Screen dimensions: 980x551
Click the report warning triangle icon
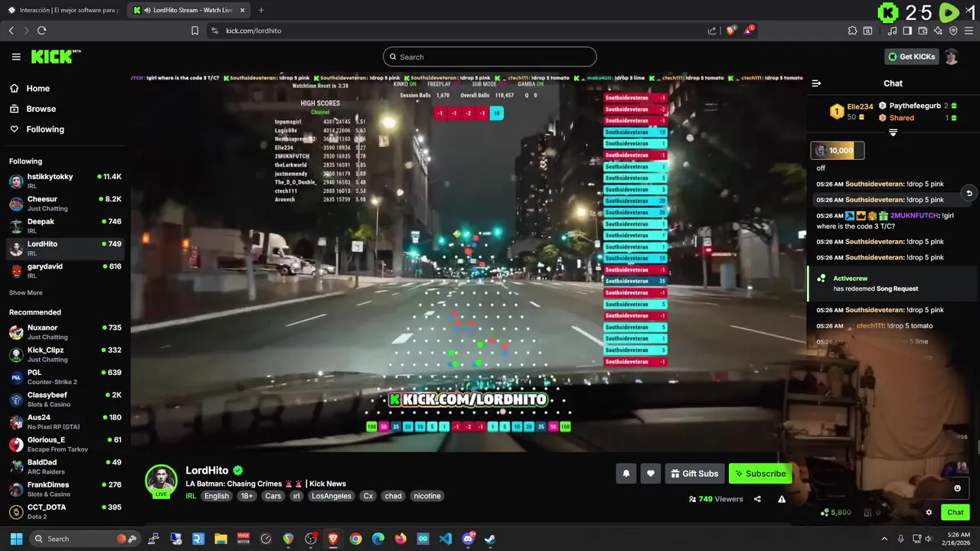[782, 499]
